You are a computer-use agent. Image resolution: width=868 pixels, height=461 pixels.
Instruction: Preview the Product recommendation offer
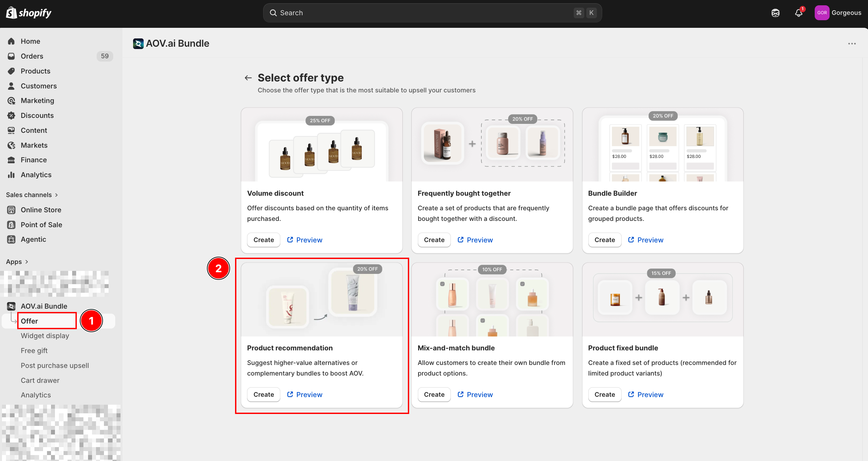tap(304, 394)
